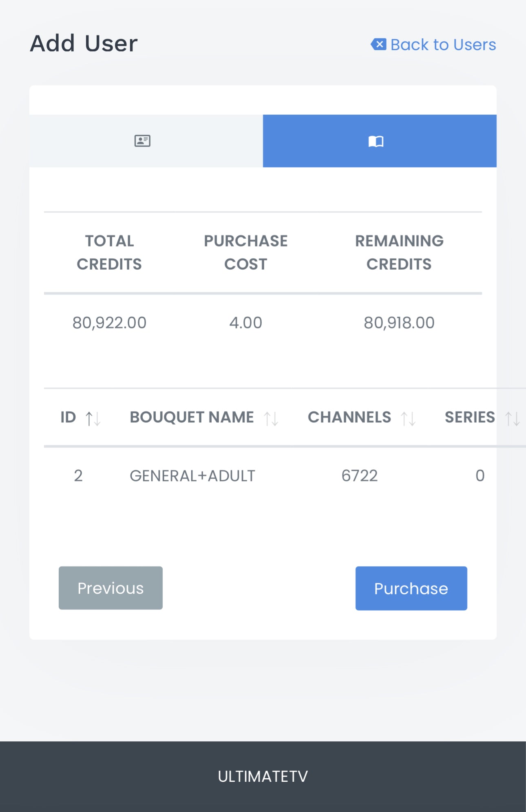The height and width of the screenshot is (812, 526).
Task: Click the total credits value 80,922.00
Action: click(109, 323)
